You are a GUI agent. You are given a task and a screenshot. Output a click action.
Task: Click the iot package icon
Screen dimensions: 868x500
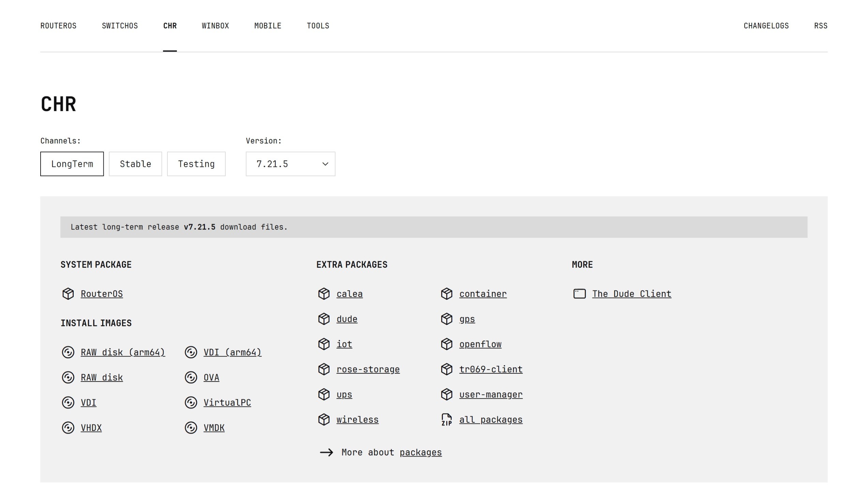(324, 344)
